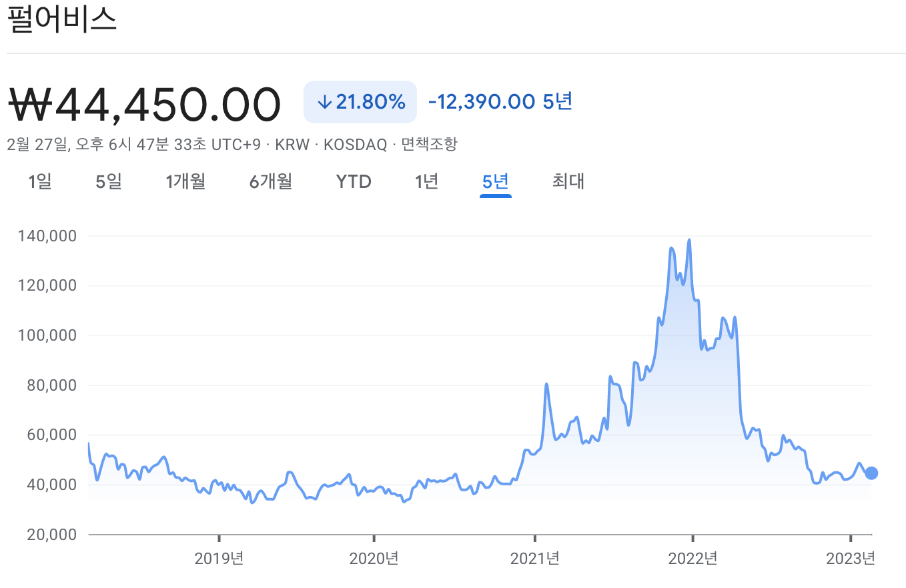Click the 펄어비스 stock title
The height and width of the screenshot is (588, 906).
point(62,20)
